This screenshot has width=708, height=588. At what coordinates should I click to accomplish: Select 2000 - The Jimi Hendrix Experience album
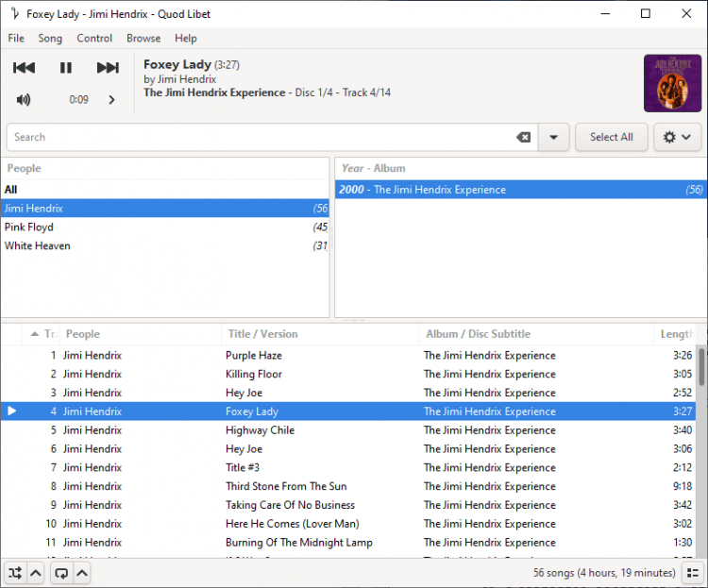pos(520,190)
